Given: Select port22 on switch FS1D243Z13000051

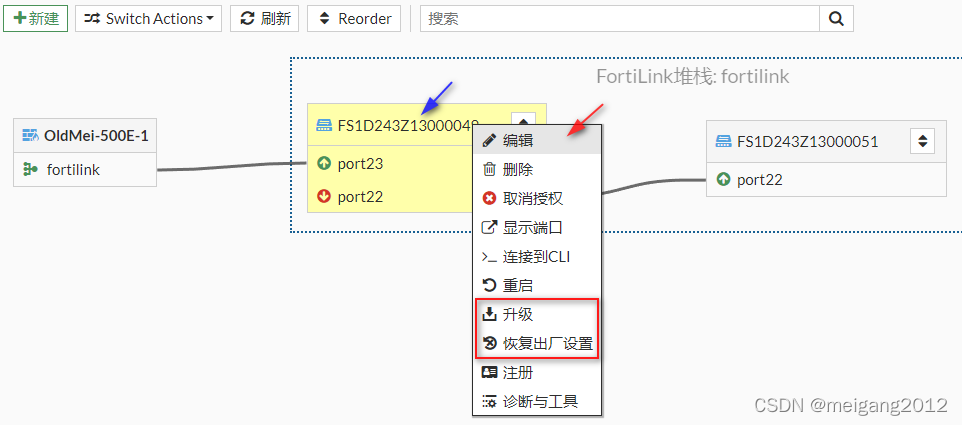Looking at the screenshot, I should tap(760, 180).
